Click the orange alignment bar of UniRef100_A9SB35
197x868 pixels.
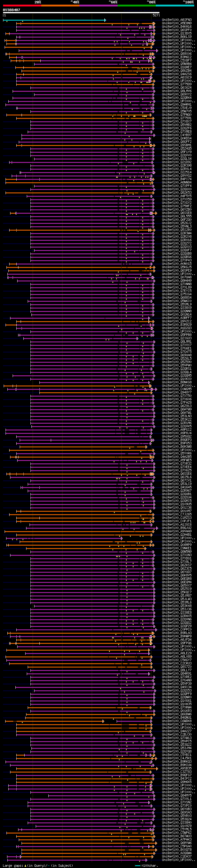pyautogui.click(x=87, y=769)
